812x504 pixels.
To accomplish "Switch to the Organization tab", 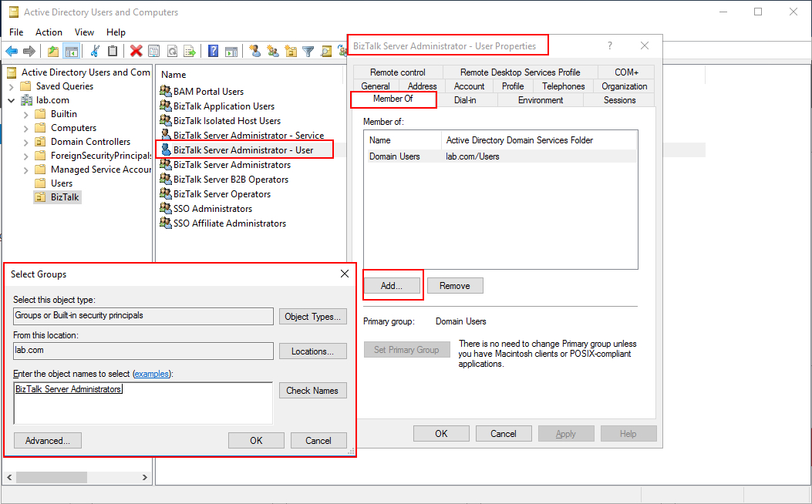I will (x=624, y=86).
